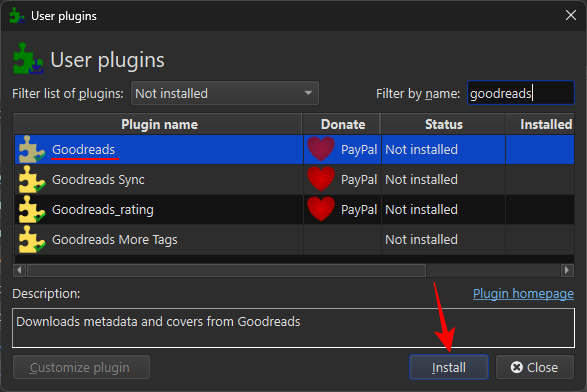Image resolution: width=587 pixels, height=392 pixels.
Task: Open the Filter list of plugins dropdown
Action: click(x=225, y=93)
